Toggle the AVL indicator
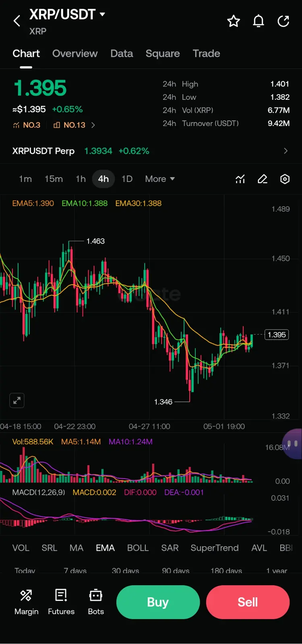 [259, 548]
